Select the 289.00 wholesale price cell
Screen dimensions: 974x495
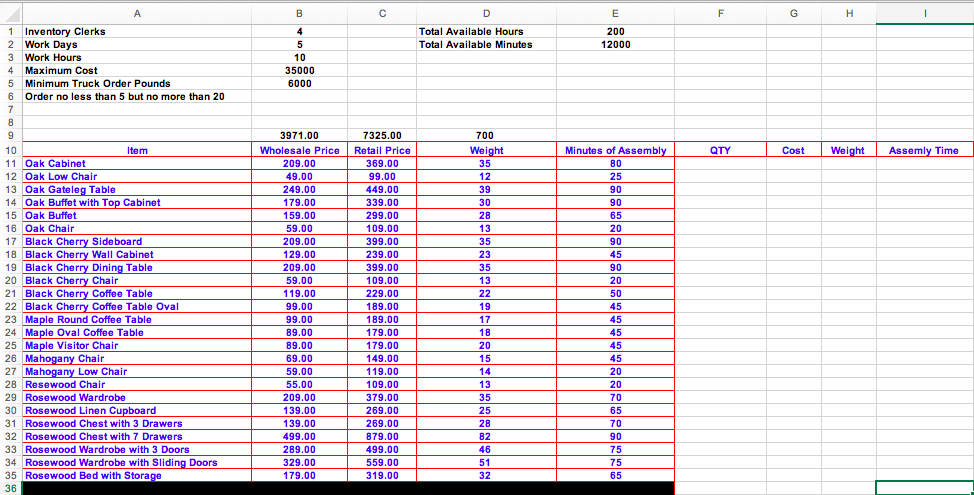(299, 450)
